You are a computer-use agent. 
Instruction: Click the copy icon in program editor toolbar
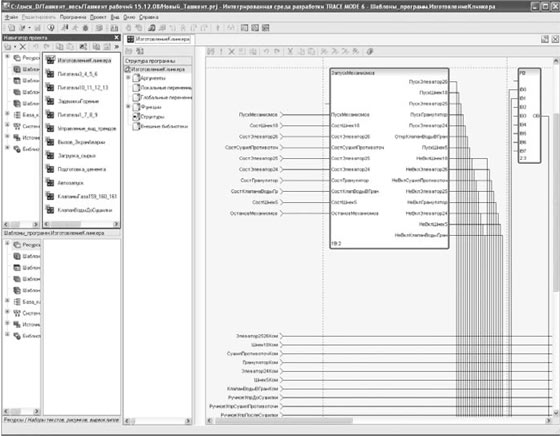click(301, 51)
